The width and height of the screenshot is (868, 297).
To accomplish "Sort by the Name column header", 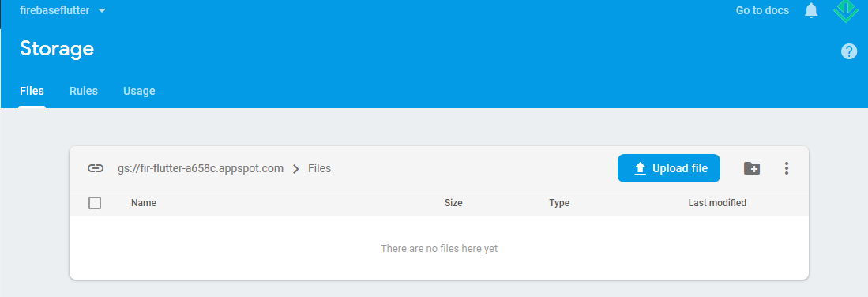I will [x=144, y=203].
